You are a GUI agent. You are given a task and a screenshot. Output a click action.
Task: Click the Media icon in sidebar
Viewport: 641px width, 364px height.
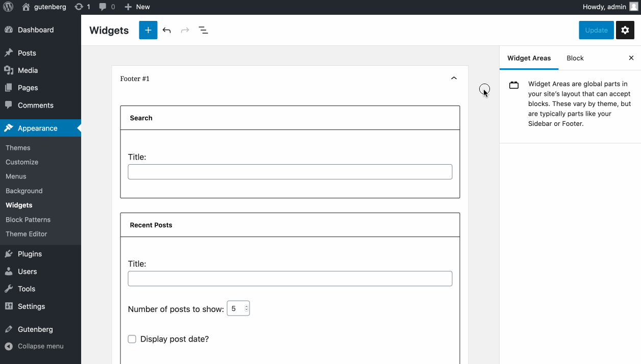pyautogui.click(x=9, y=70)
